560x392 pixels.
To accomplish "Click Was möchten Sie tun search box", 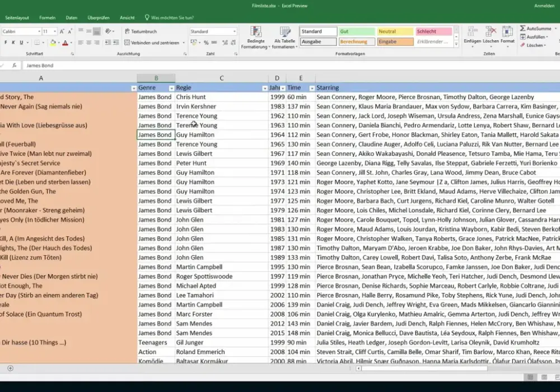I will pyautogui.click(x=169, y=17).
